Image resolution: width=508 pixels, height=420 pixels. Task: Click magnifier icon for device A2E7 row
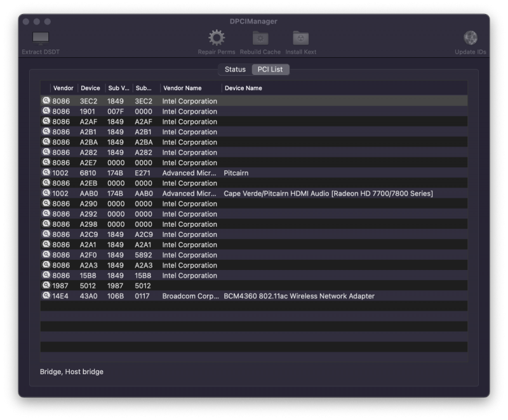tap(46, 163)
